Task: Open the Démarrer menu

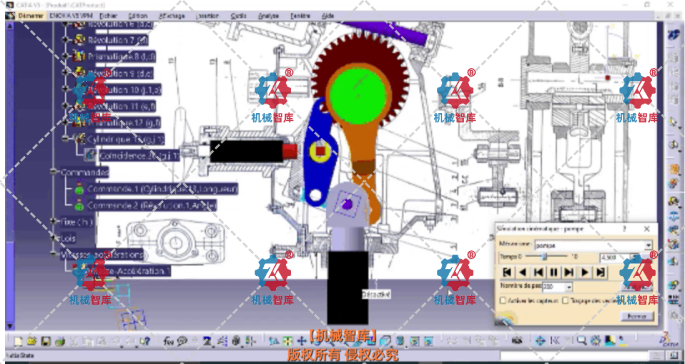Action: pyautogui.click(x=30, y=16)
